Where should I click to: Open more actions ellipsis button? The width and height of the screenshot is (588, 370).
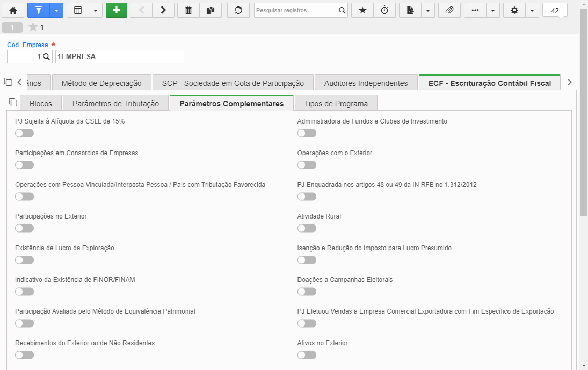475,10
